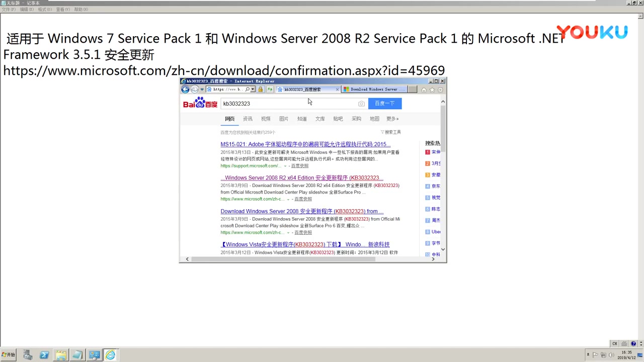Open the Windows Vista安全更新程序 下载 result

[305, 244]
